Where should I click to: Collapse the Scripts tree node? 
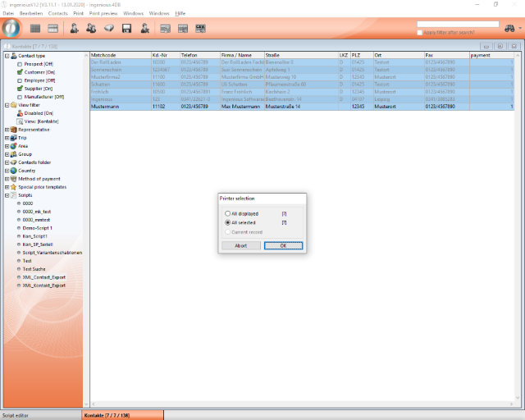(x=7, y=195)
